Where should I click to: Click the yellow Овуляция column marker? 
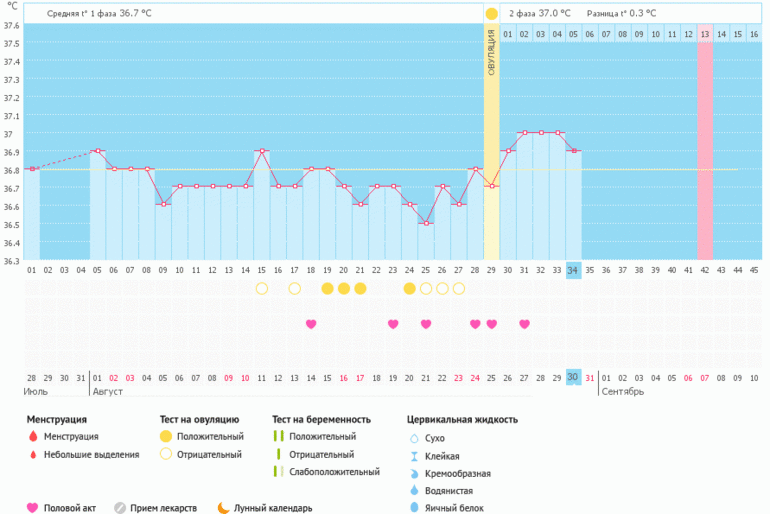[491, 60]
